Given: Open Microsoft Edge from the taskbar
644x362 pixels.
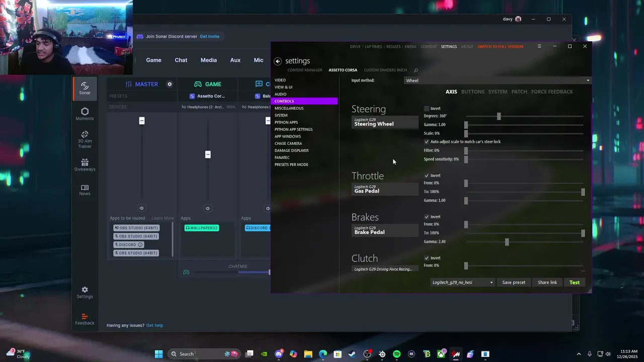Looking at the screenshot, I should (x=323, y=354).
